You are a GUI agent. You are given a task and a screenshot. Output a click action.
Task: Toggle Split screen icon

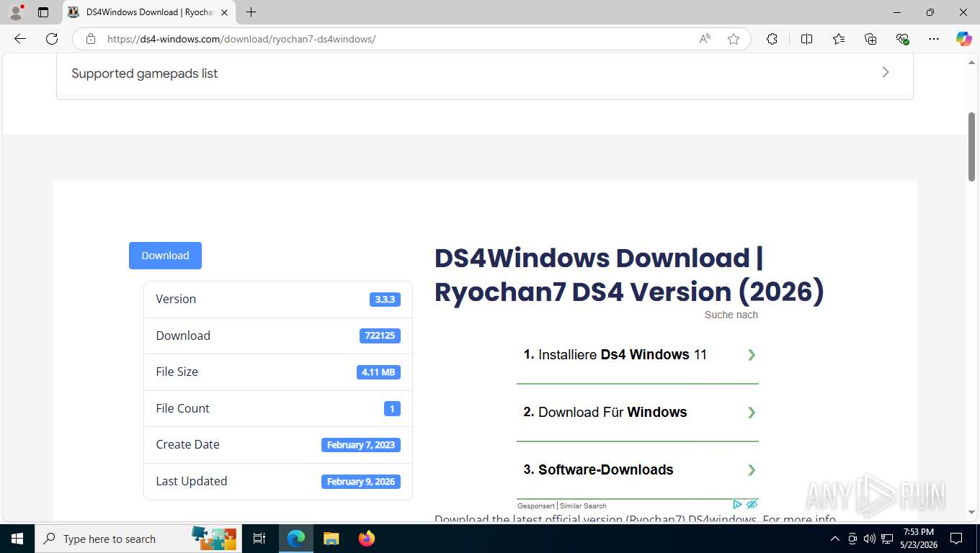click(806, 39)
